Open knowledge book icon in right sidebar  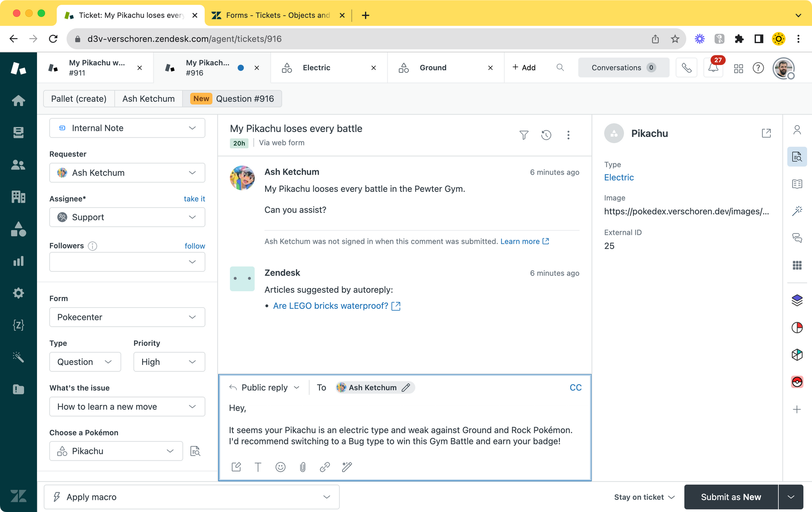tap(797, 184)
